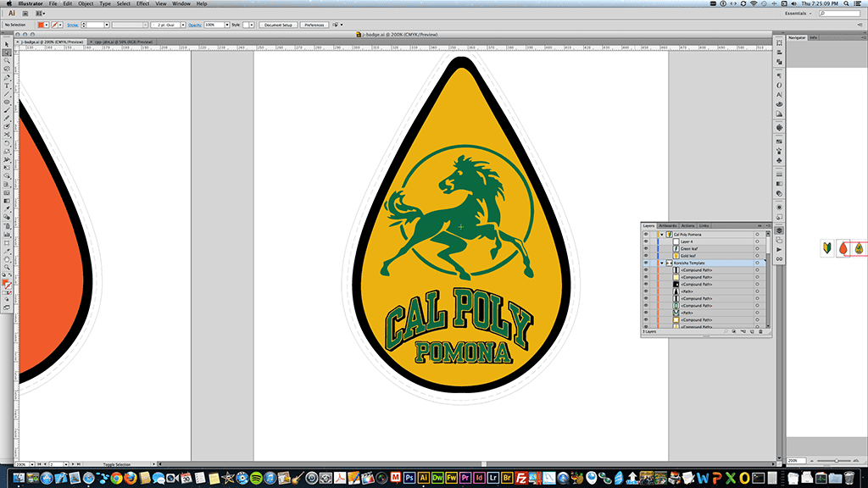Click the Ai application icon in the top bar

[12, 14]
